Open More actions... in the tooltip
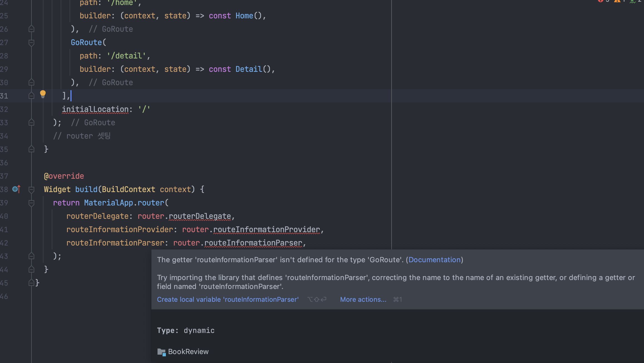The height and width of the screenshot is (363, 644). coord(363,300)
